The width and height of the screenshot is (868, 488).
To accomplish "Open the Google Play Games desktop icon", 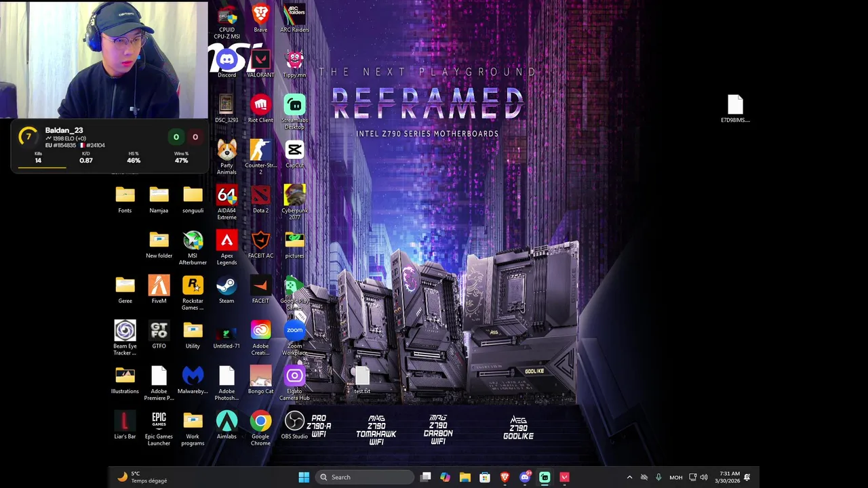I will (294, 293).
